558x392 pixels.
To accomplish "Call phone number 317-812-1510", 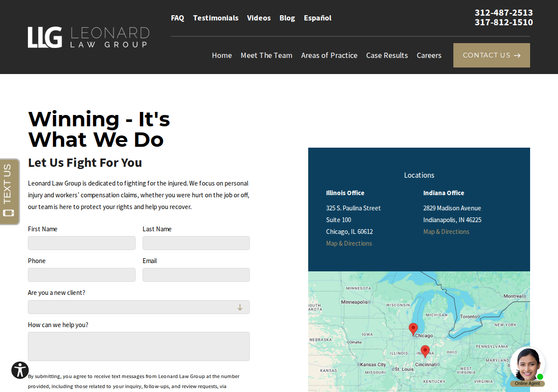I will [x=504, y=22].
